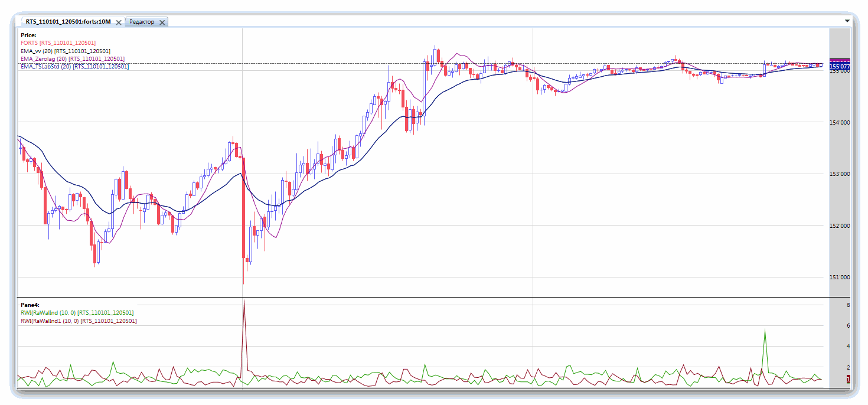The height and width of the screenshot is (405, 868).
Task: Click the 151'000 price axis label
Action: tap(840, 277)
